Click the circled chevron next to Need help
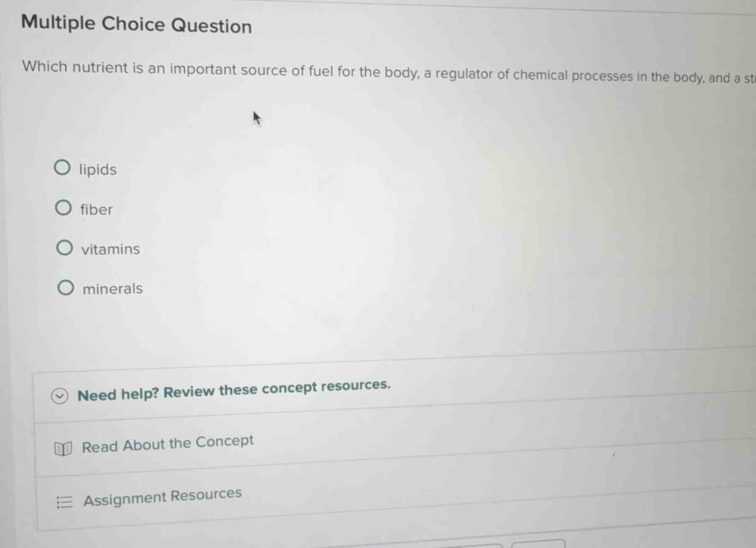This screenshot has width=756, height=548. click(60, 395)
